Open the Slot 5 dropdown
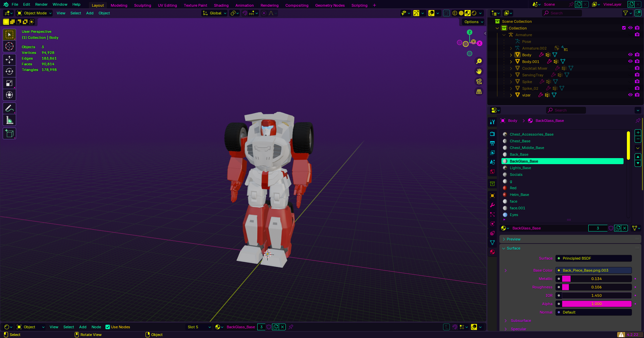 [x=199, y=327]
